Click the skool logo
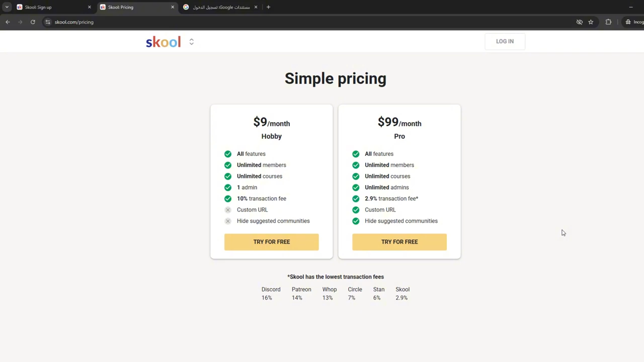 [163, 42]
